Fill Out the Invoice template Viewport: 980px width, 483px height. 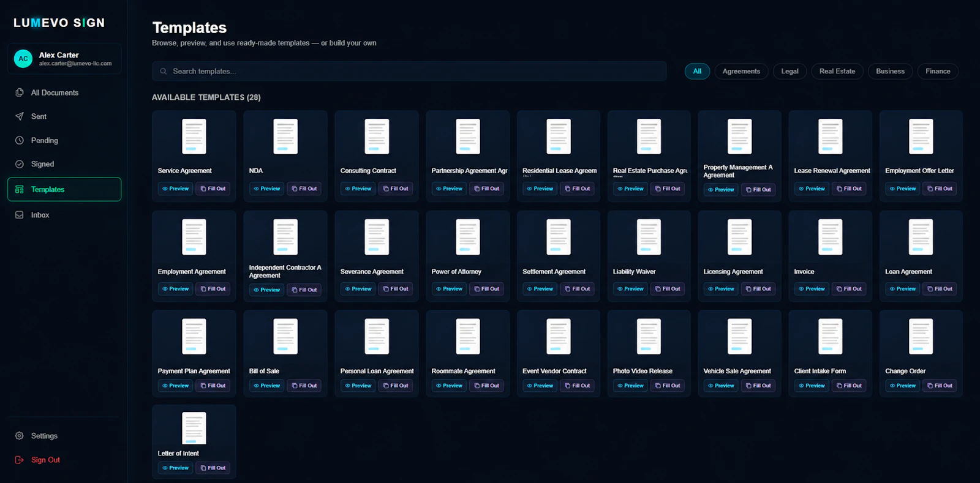coord(849,289)
